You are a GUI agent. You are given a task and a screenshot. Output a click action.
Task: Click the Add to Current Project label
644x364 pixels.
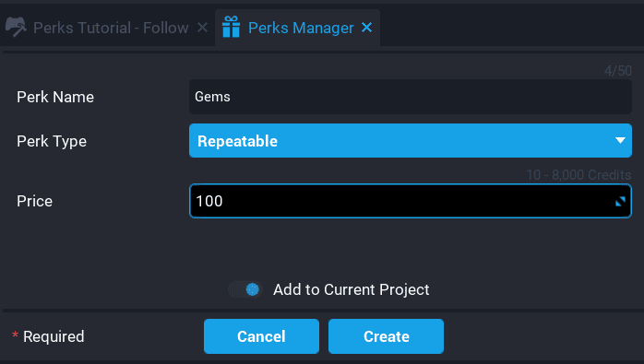352,289
